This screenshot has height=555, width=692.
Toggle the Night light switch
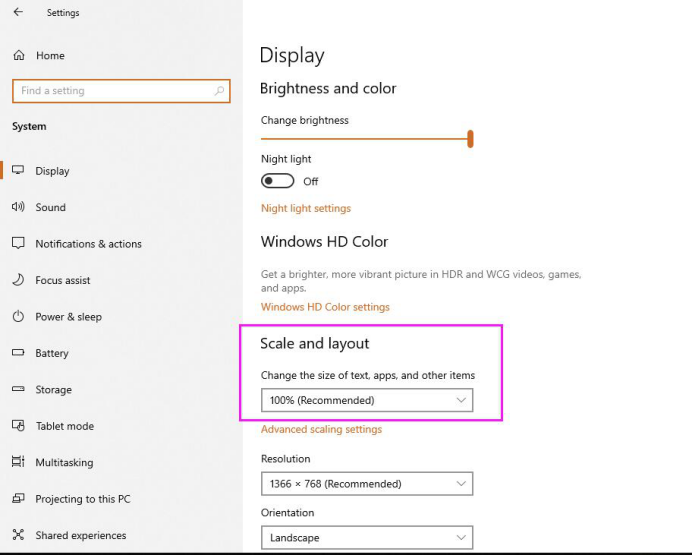[x=278, y=181]
